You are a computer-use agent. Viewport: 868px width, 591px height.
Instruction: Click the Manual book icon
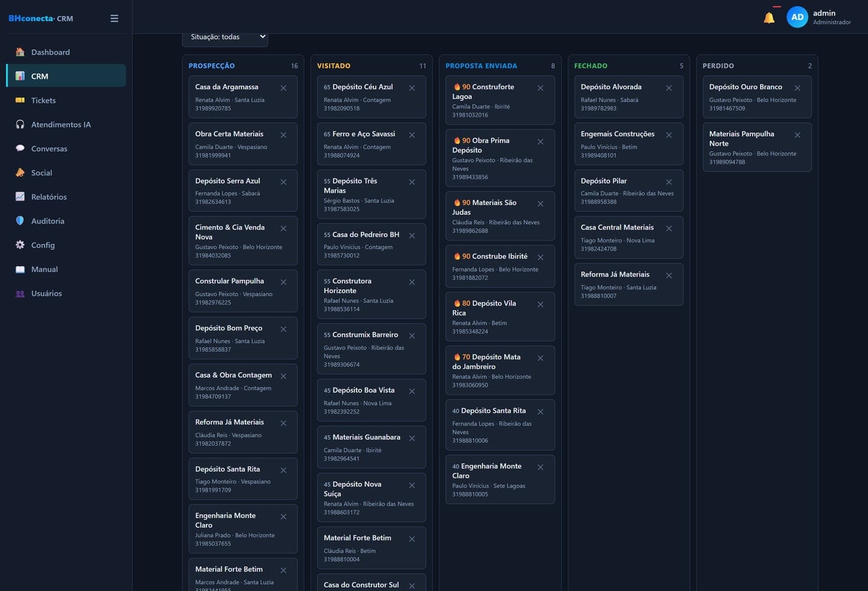(x=20, y=269)
